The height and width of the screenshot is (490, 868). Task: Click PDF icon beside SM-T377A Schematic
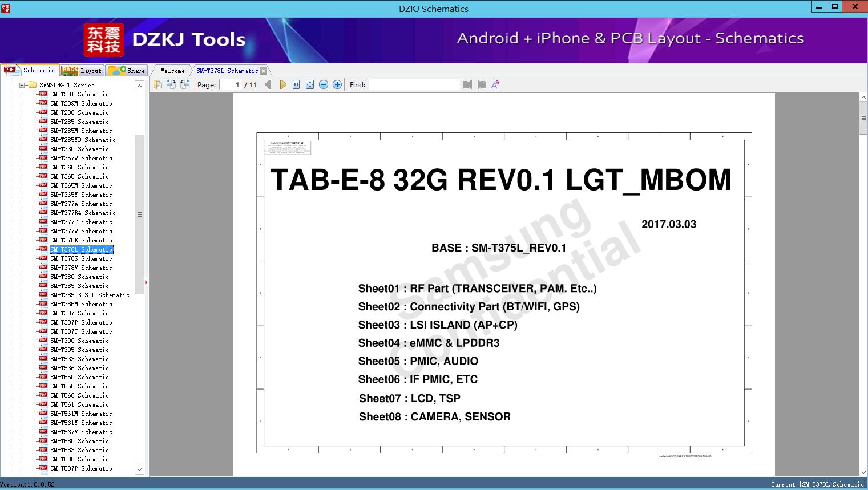click(x=43, y=203)
